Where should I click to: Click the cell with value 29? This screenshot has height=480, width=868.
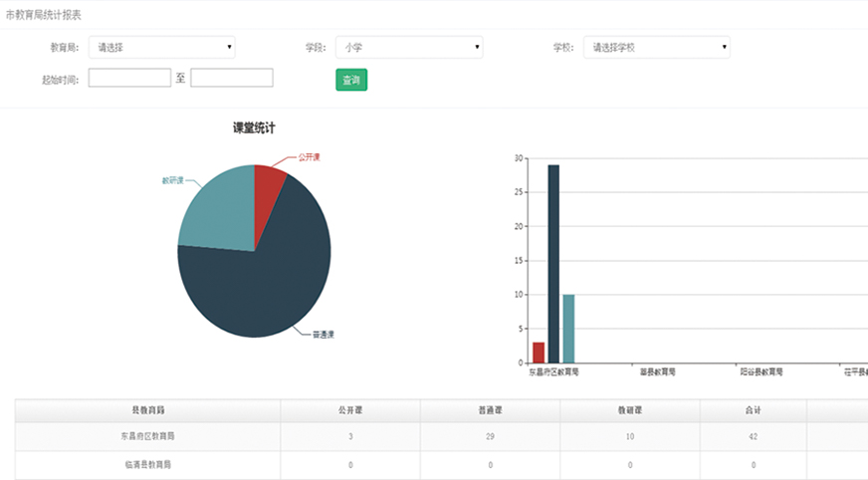coord(491,436)
